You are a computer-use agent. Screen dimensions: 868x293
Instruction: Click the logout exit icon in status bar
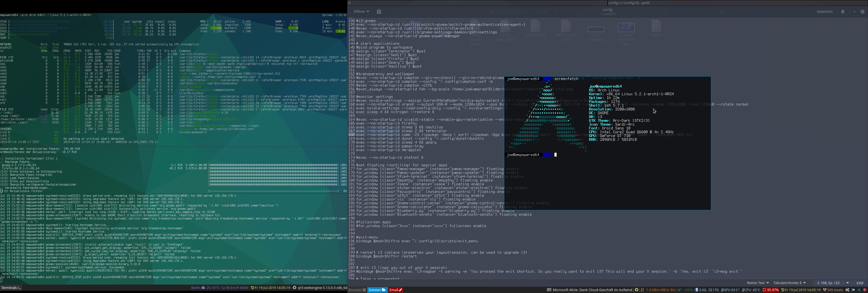coord(854,290)
